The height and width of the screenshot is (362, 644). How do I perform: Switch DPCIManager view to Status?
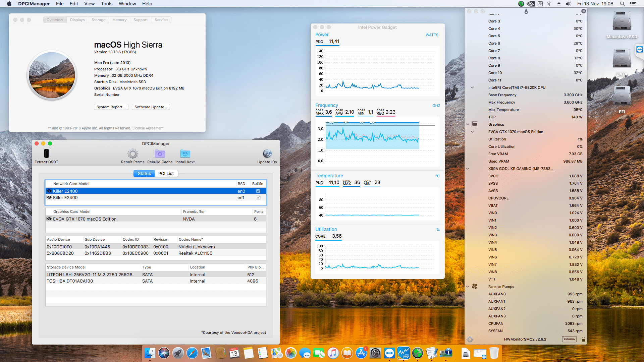pyautogui.click(x=144, y=173)
